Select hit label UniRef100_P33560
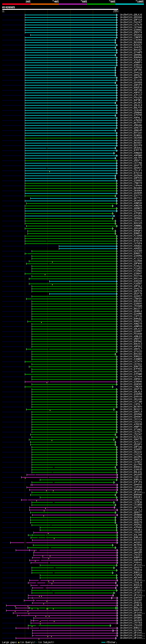The height and width of the screenshot is (644, 146). pyautogui.click(x=131, y=271)
